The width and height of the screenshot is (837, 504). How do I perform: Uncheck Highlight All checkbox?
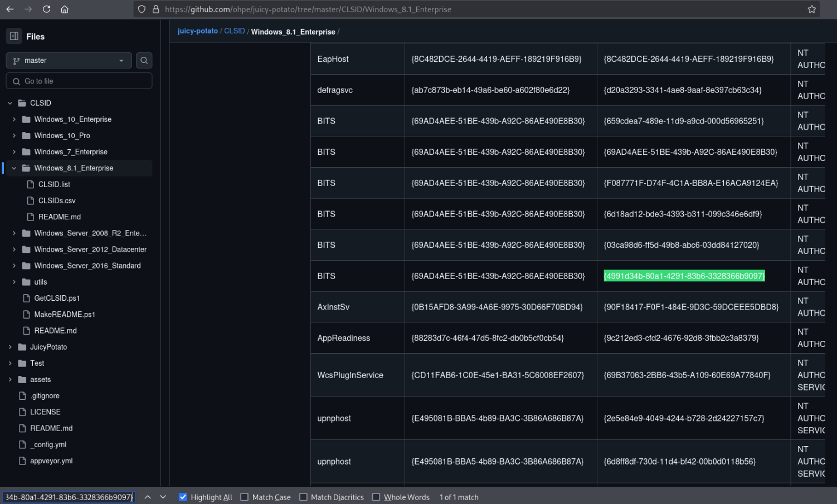(183, 497)
